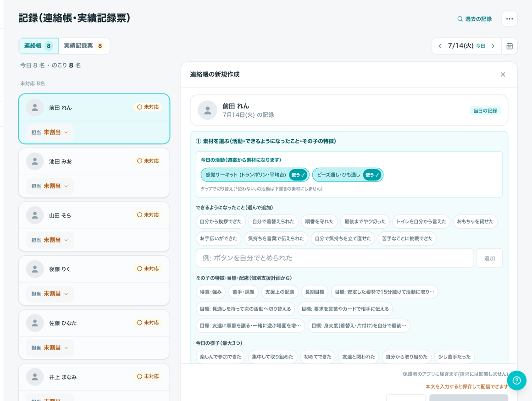The image size is (532, 401).
Task: Switch to the 実績記録票 tab
Action: 84,46
